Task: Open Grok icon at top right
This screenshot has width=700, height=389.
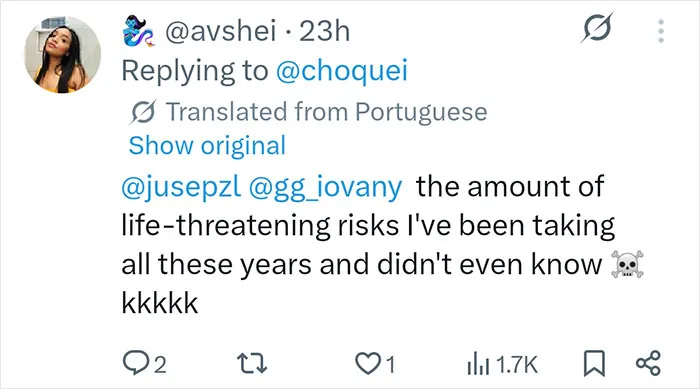Action: coord(597,28)
